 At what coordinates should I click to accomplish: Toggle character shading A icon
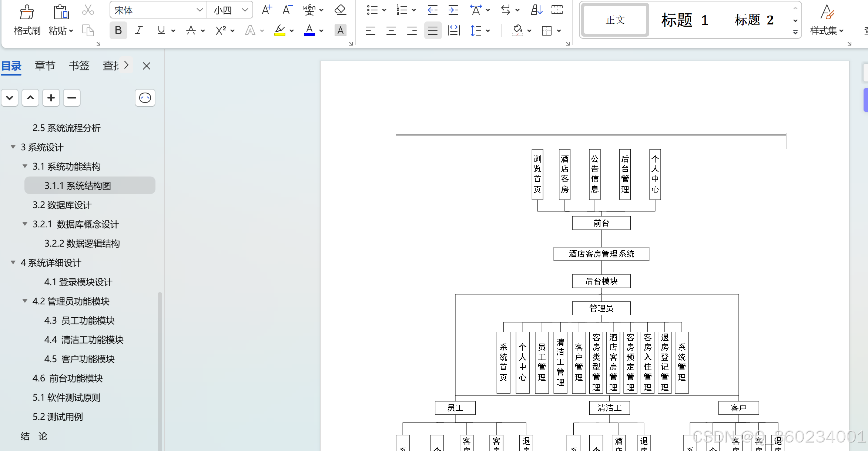[340, 30]
